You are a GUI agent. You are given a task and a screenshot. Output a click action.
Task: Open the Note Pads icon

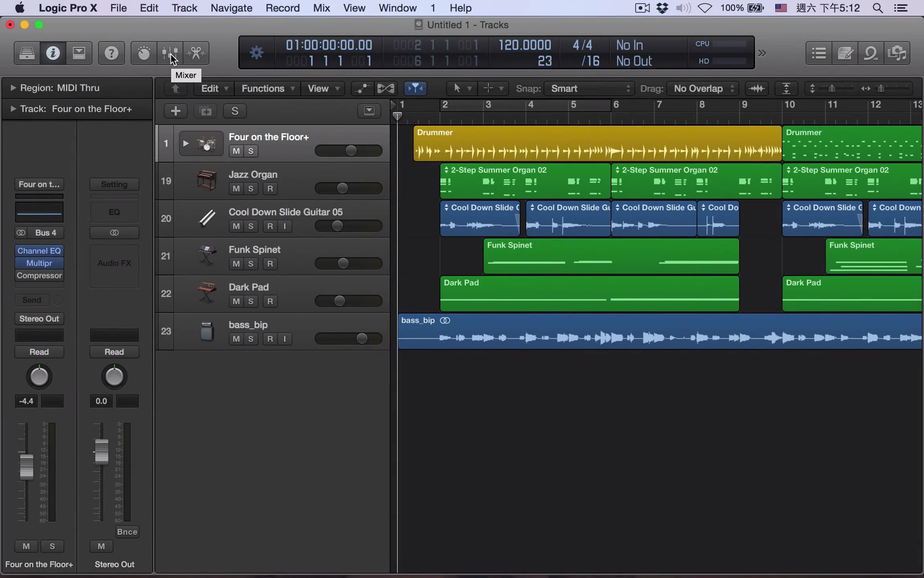point(845,53)
